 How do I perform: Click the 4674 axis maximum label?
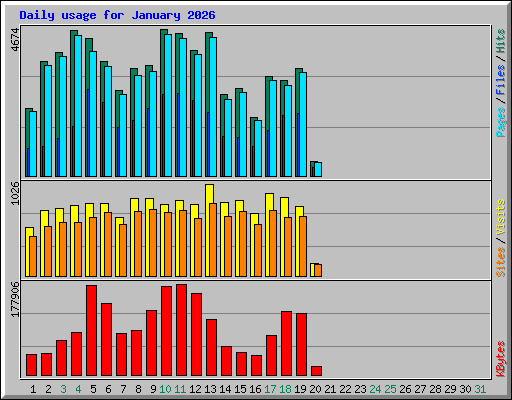(x=15, y=40)
